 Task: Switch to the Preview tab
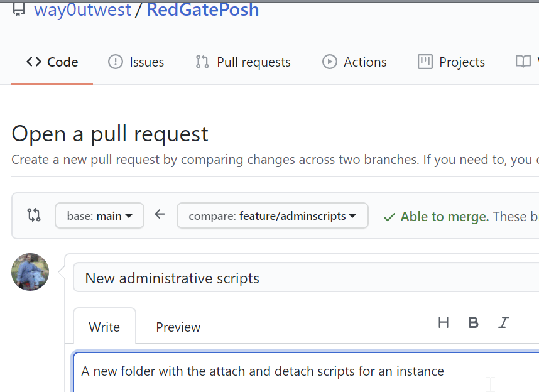tap(178, 327)
